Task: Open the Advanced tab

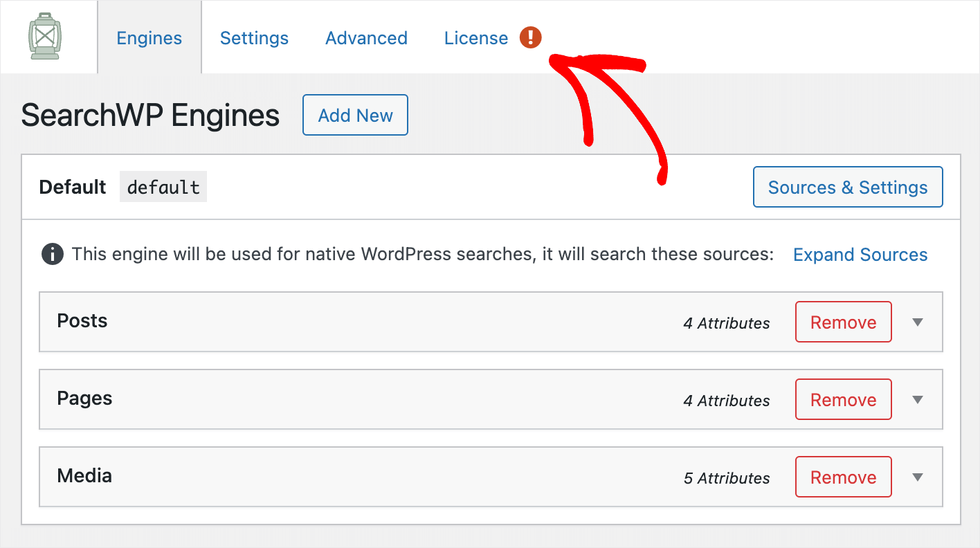Action: pyautogui.click(x=366, y=38)
